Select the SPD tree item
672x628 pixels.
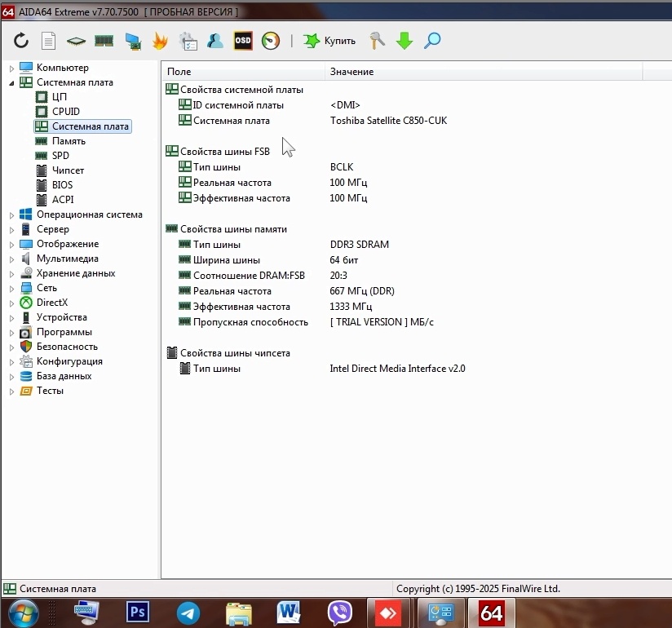pos(60,156)
